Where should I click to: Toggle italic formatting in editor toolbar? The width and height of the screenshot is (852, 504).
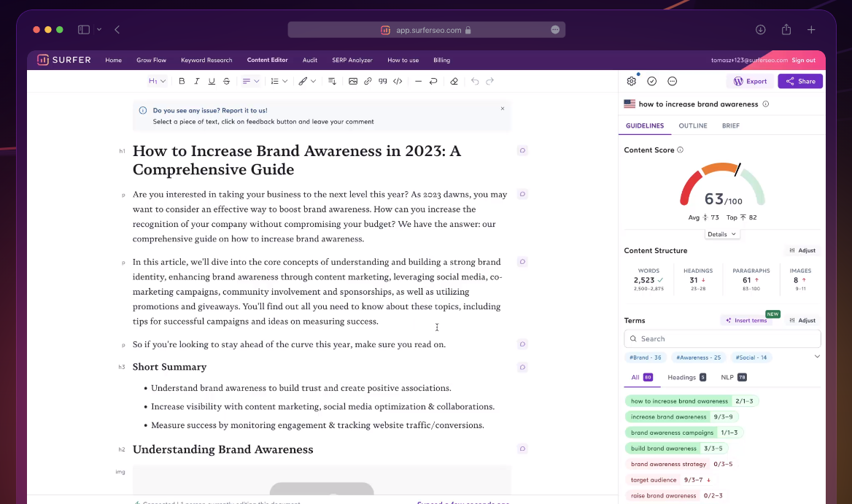197,82
